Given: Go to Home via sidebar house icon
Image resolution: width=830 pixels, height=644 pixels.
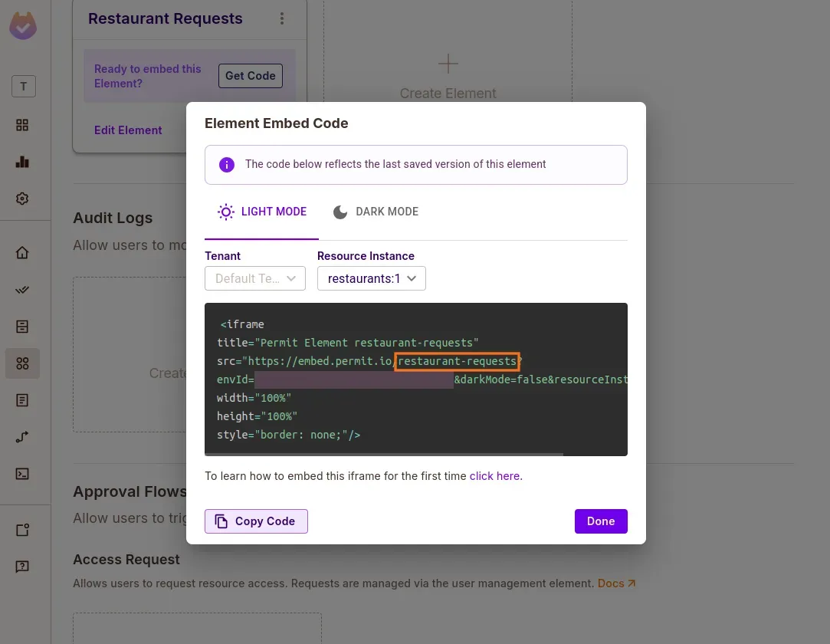Looking at the screenshot, I should tap(22, 253).
